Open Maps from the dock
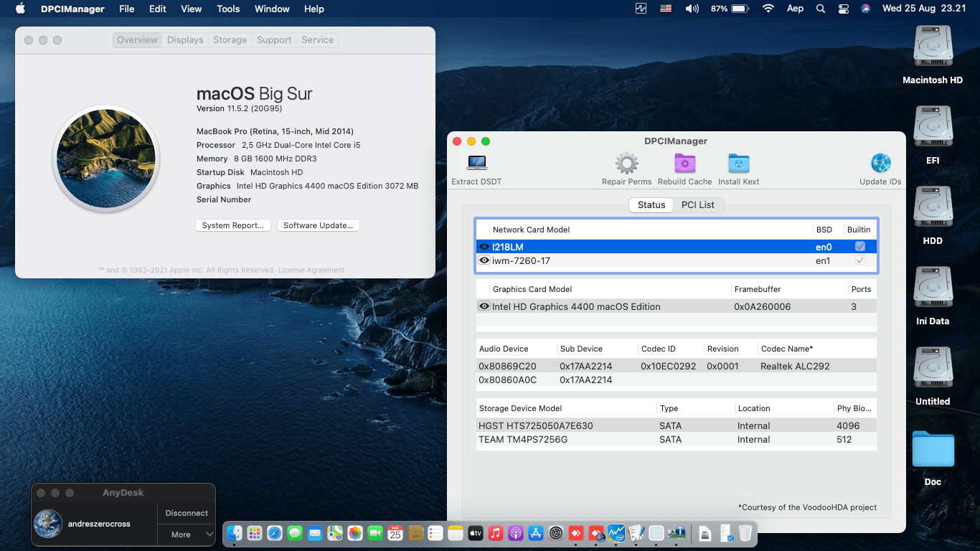 (x=335, y=533)
